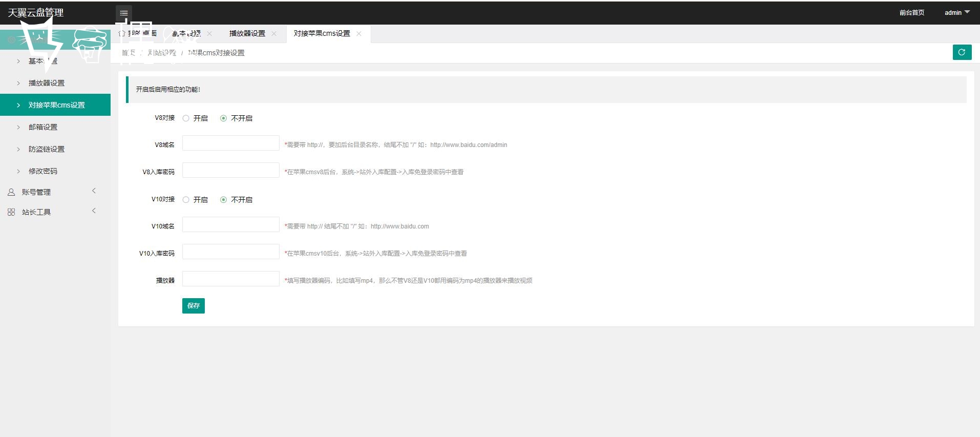Focus the V8域名 input field
Viewport: 980px width, 437px height.
231,143
